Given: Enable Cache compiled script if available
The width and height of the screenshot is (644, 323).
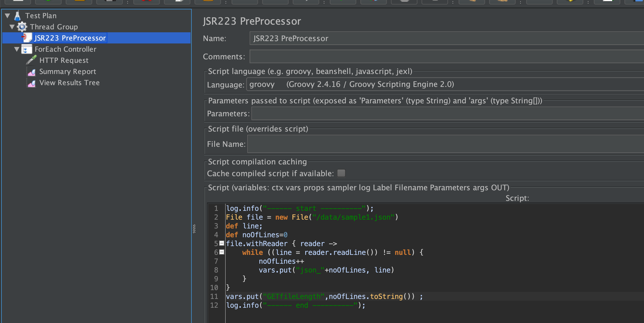Looking at the screenshot, I should (x=341, y=173).
